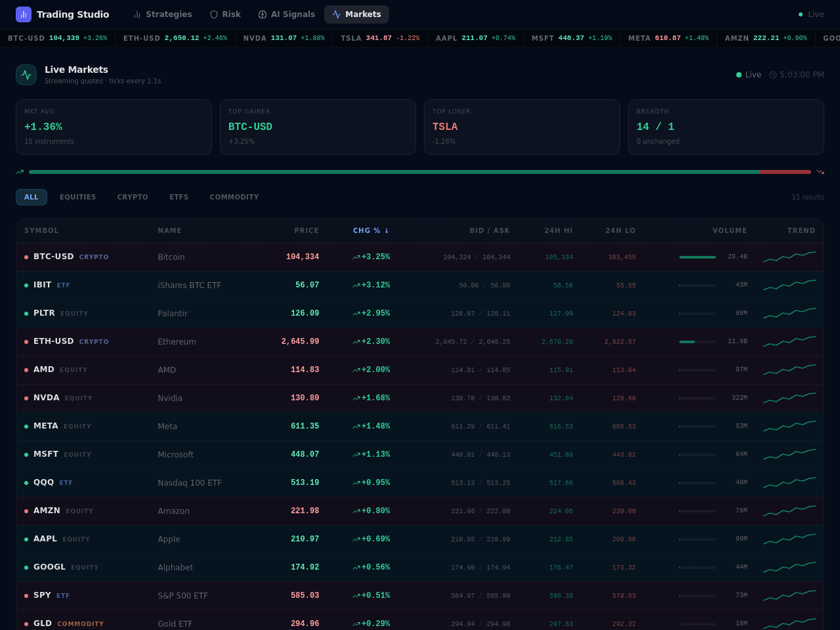840x630 pixels.
Task: Click the up-arrow icon in IBIT change cell
Action: (356, 285)
